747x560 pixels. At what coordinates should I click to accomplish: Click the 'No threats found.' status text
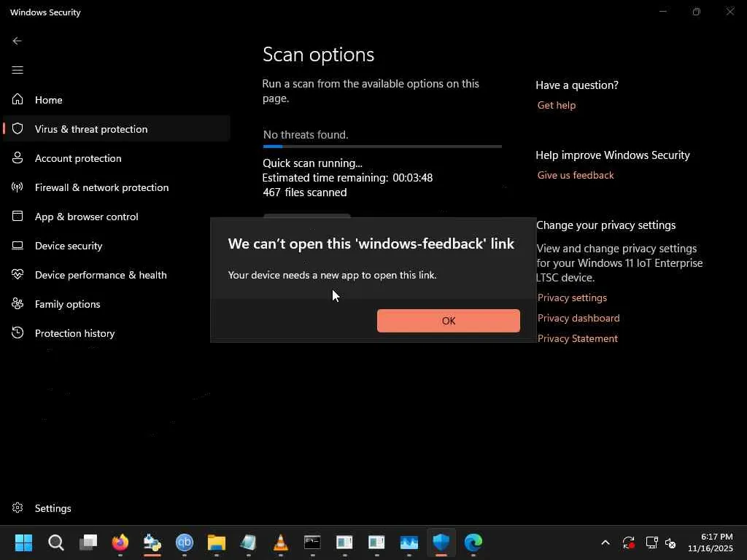(306, 135)
